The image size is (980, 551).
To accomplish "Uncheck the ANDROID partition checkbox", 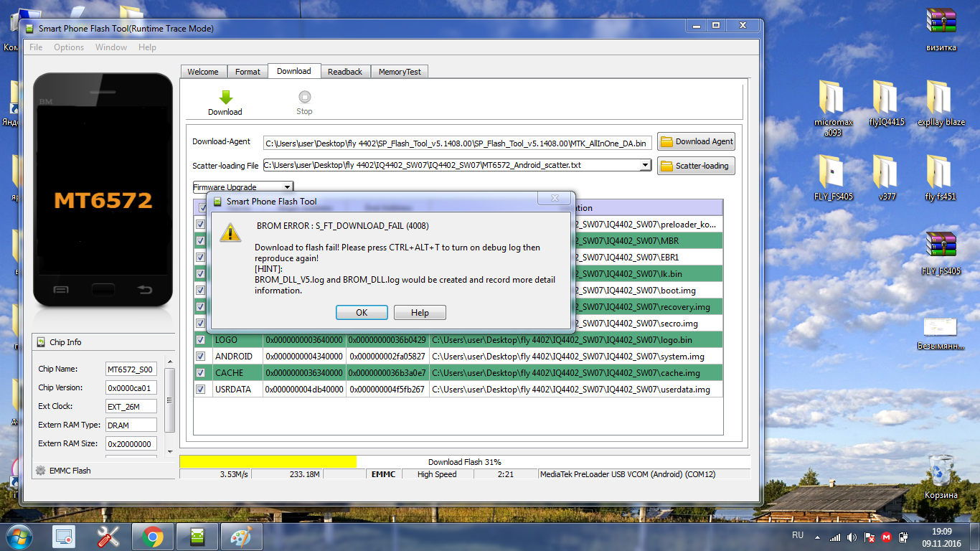I will pyautogui.click(x=200, y=356).
